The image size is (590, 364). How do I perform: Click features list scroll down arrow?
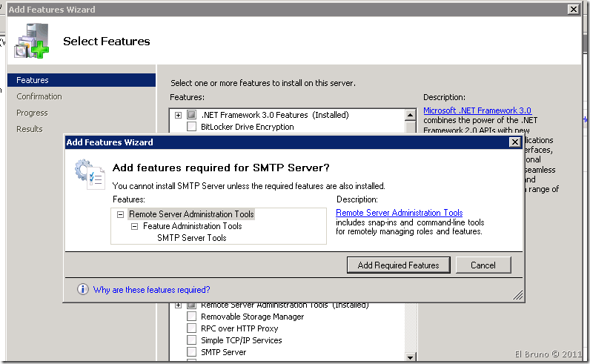(x=411, y=356)
